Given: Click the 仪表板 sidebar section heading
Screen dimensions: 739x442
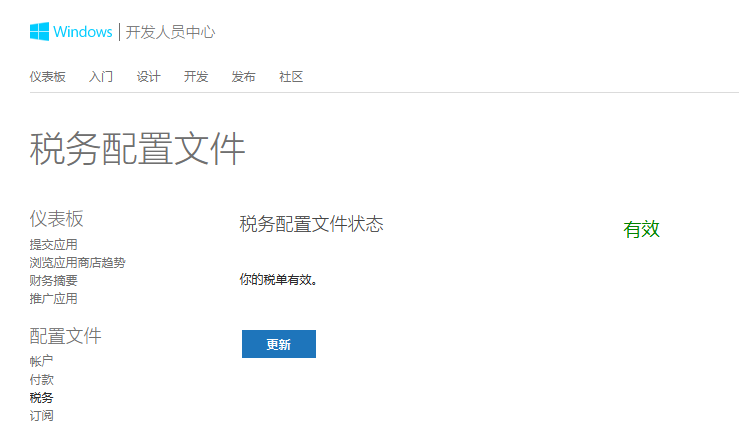Looking at the screenshot, I should [57, 219].
